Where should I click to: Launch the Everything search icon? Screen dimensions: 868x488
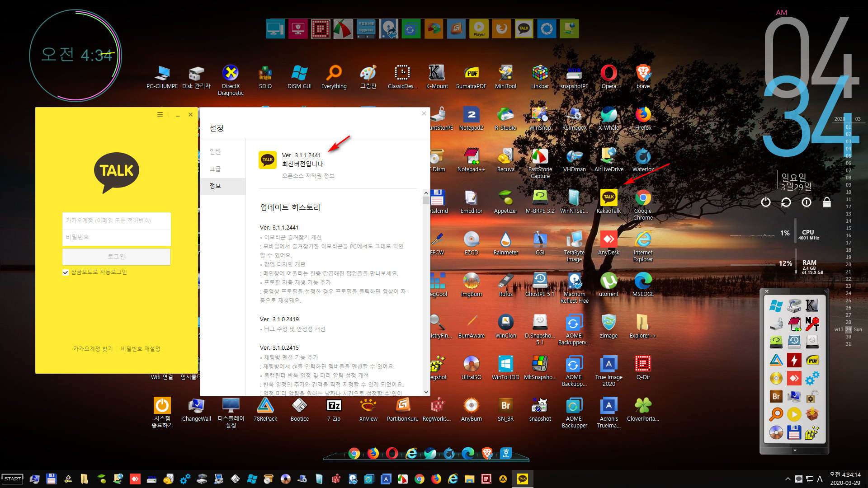(x=334, y=77)
